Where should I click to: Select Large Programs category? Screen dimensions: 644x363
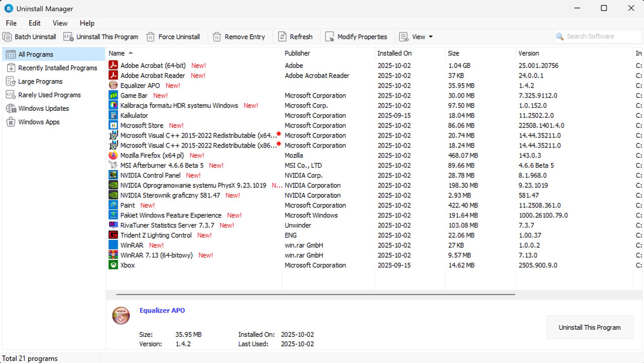point(54,82)
